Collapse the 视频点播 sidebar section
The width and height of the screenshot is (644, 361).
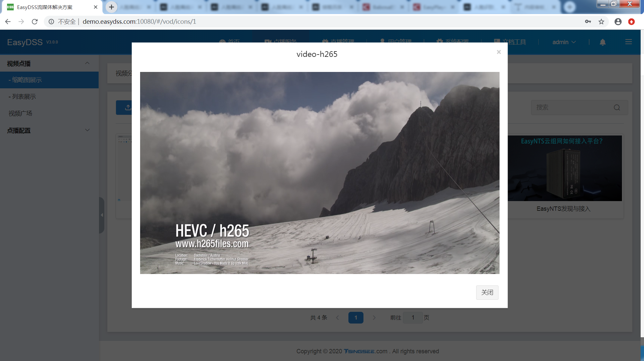tap(87, 63)
